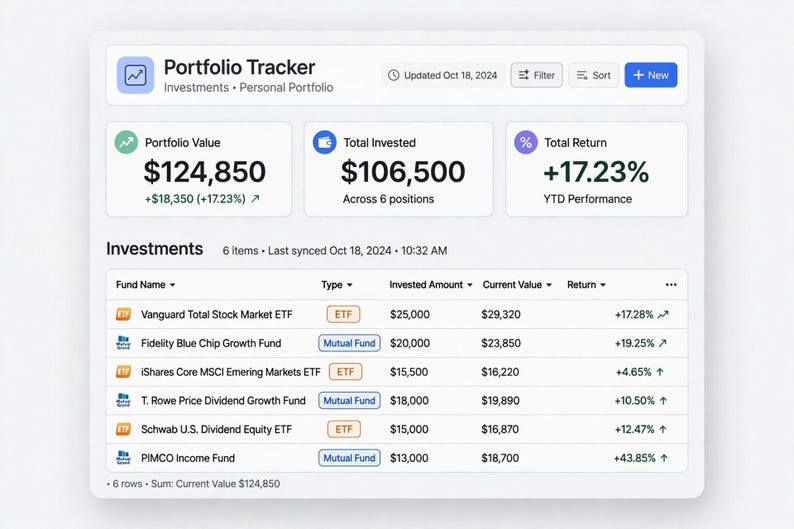Click the clock icon beside Updated date

[393, 75]
